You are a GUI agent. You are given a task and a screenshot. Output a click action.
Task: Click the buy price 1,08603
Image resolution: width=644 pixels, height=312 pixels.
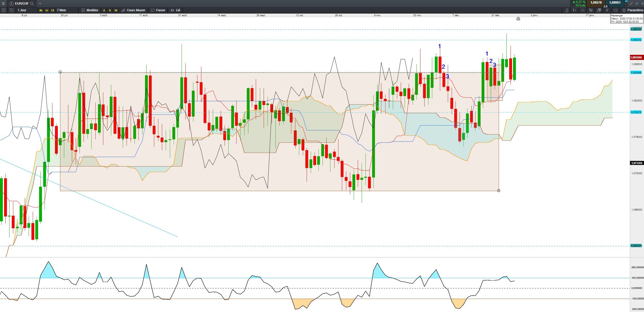615,3
